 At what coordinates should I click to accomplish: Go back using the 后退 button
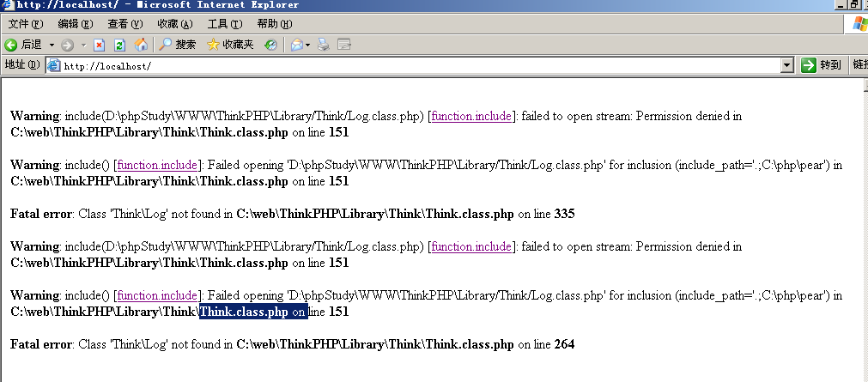click(22, 45)
